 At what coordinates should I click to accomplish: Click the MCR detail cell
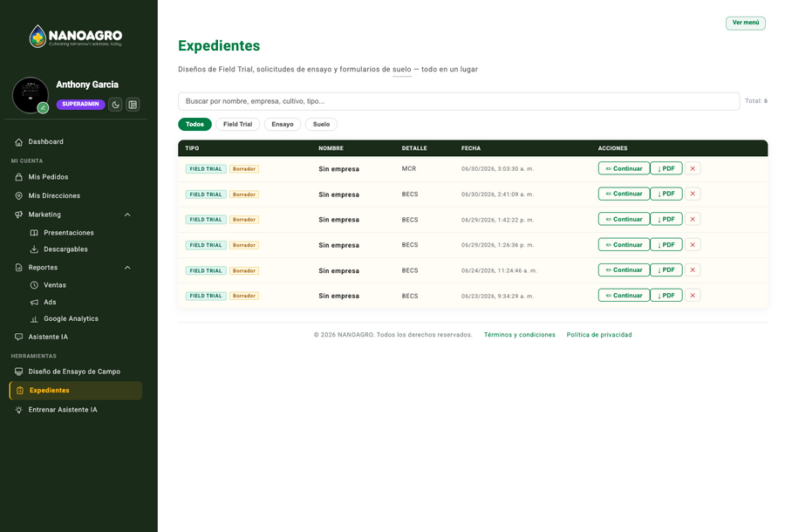coord(409,168)
